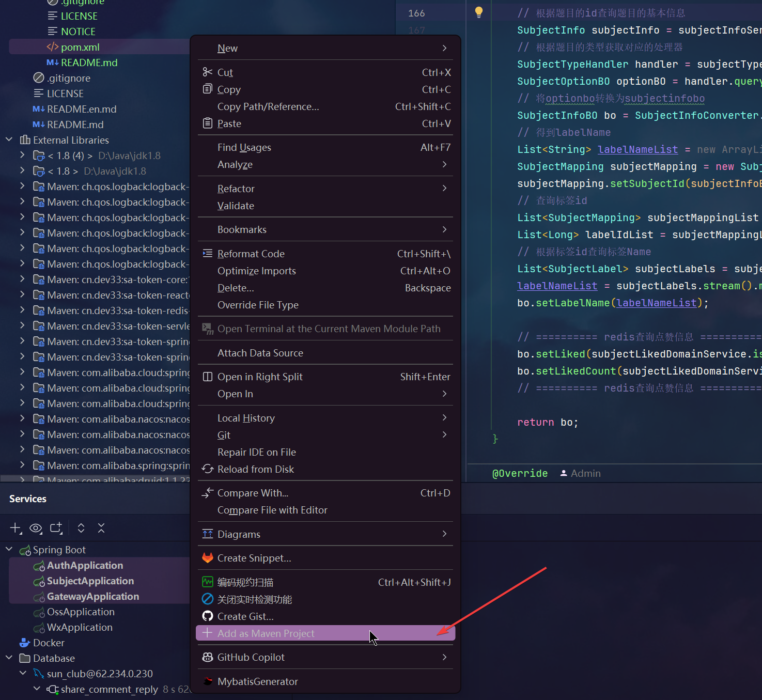Collapse the External Libraries node

(x=9, y=139)
